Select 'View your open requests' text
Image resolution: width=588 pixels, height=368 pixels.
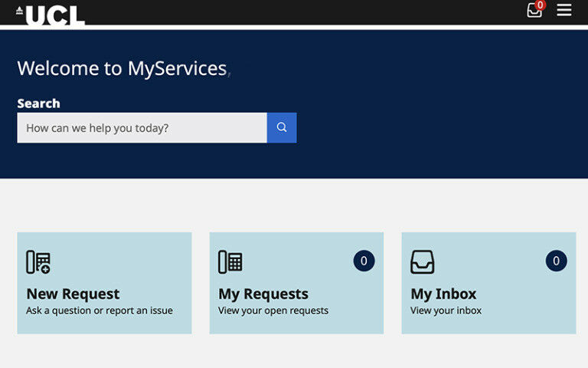click(x=273, y=310)
